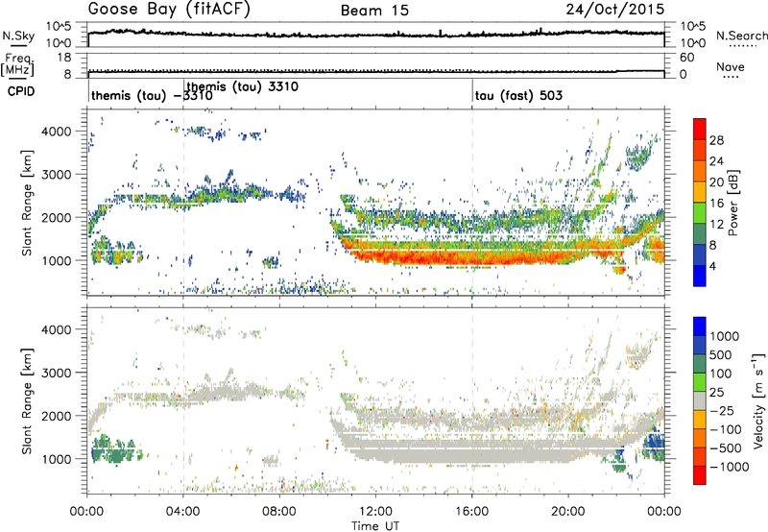Click the Nave legend label
The height and width of the screenshot is (532, 768).
[731, 67]
